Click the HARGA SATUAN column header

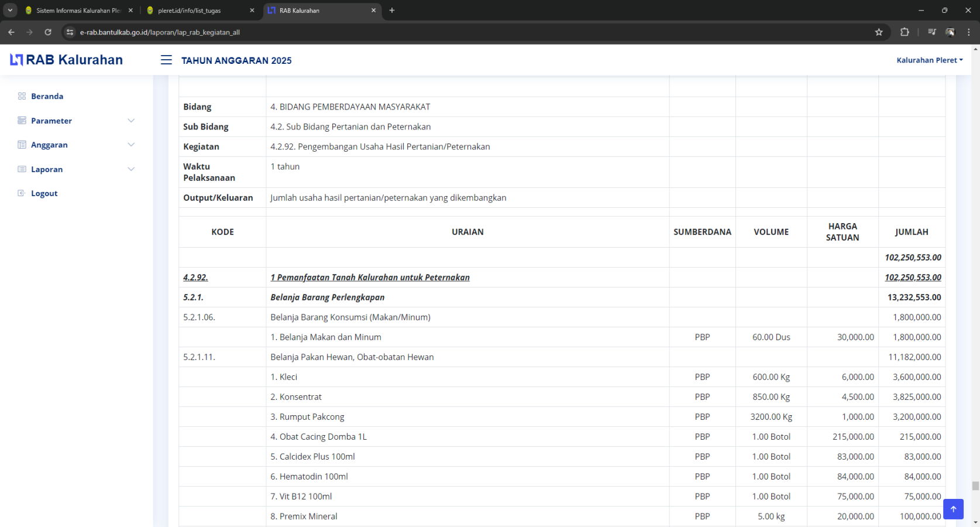843,232
